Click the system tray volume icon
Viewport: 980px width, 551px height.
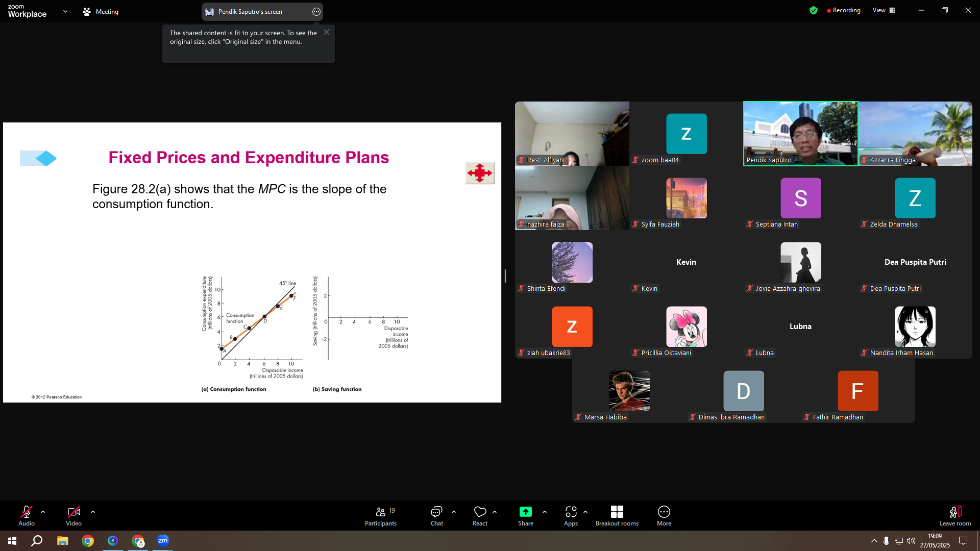tap(911, 541)
